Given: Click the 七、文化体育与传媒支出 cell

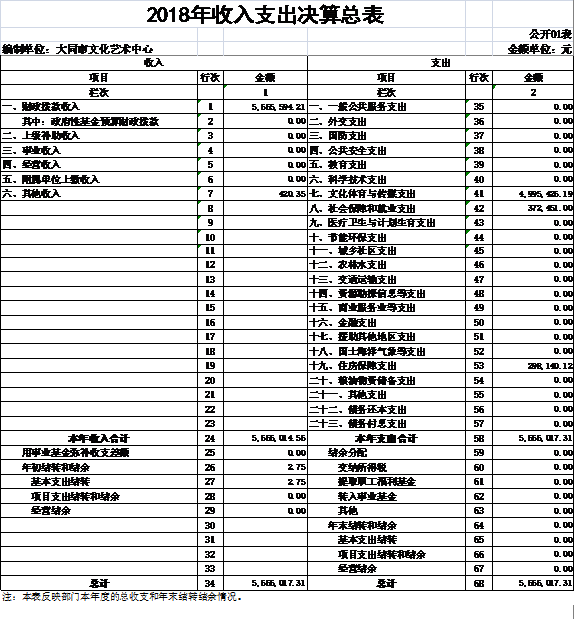Looking at the screenshot, I should tap(386, 194).
